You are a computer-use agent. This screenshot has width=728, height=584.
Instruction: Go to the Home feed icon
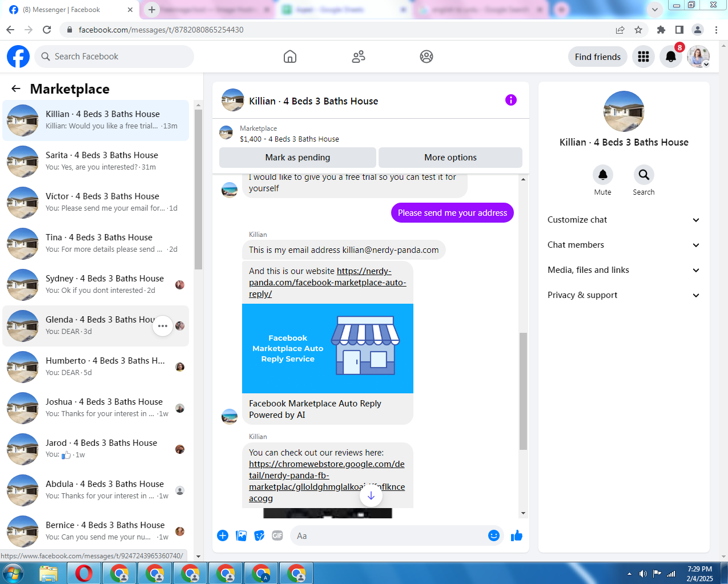point(290,57)
